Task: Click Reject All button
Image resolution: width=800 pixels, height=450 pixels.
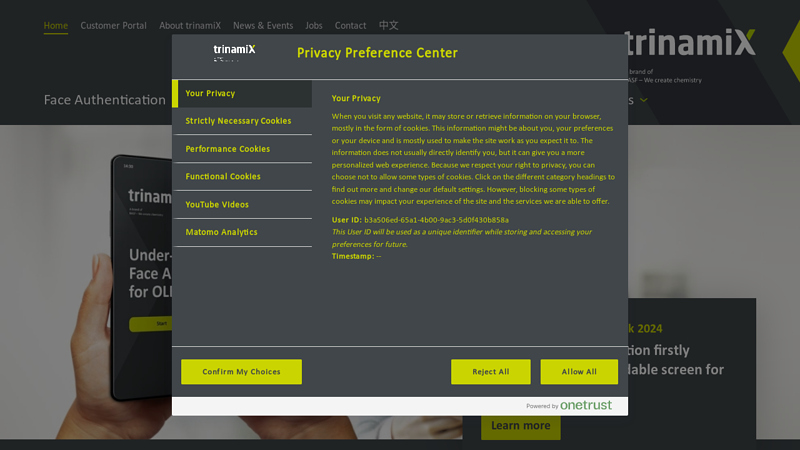Action: point(490,372)
